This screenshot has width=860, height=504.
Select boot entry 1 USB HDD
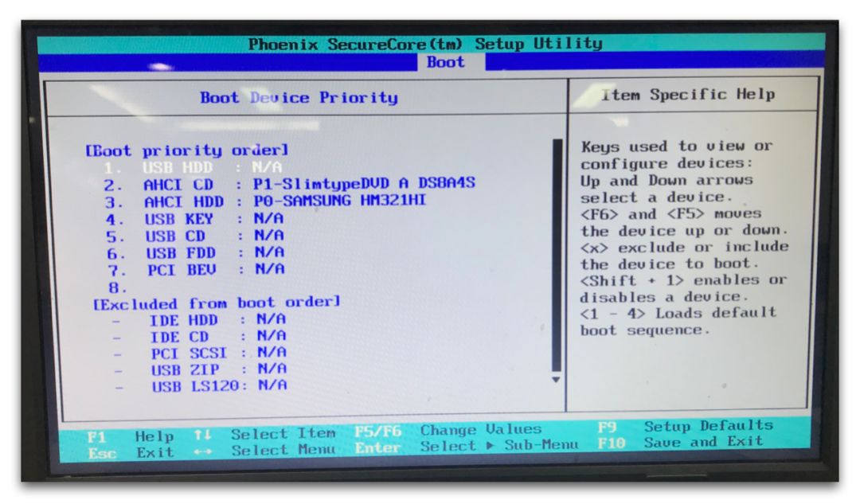tap(193, 167)
